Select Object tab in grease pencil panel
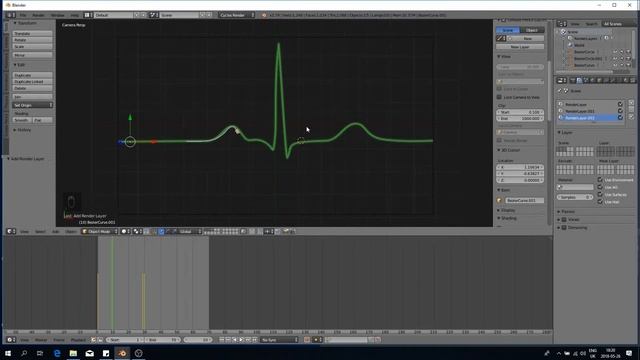This screenshot has width=640, height=360. pos(532,30)
